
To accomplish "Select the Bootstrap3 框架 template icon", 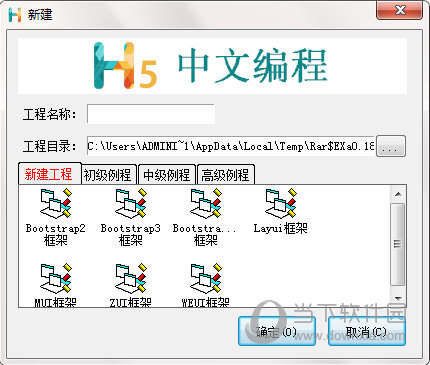I will [131, 204].
